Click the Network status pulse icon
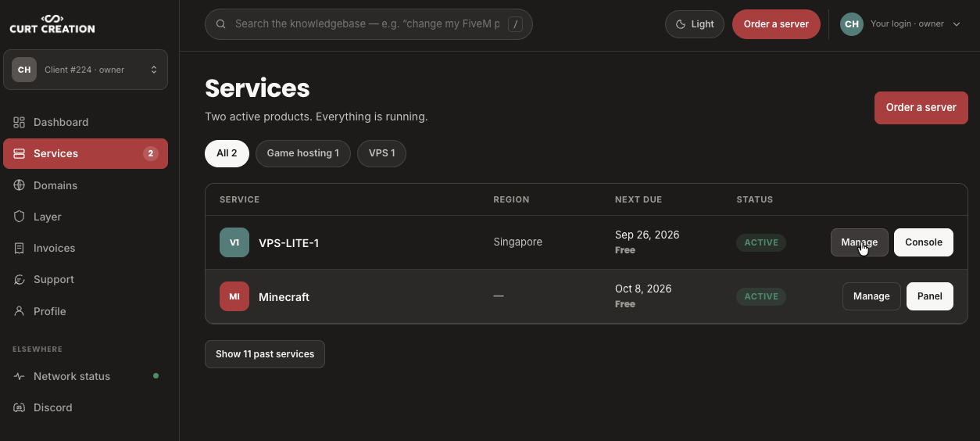 coord(20,376)
